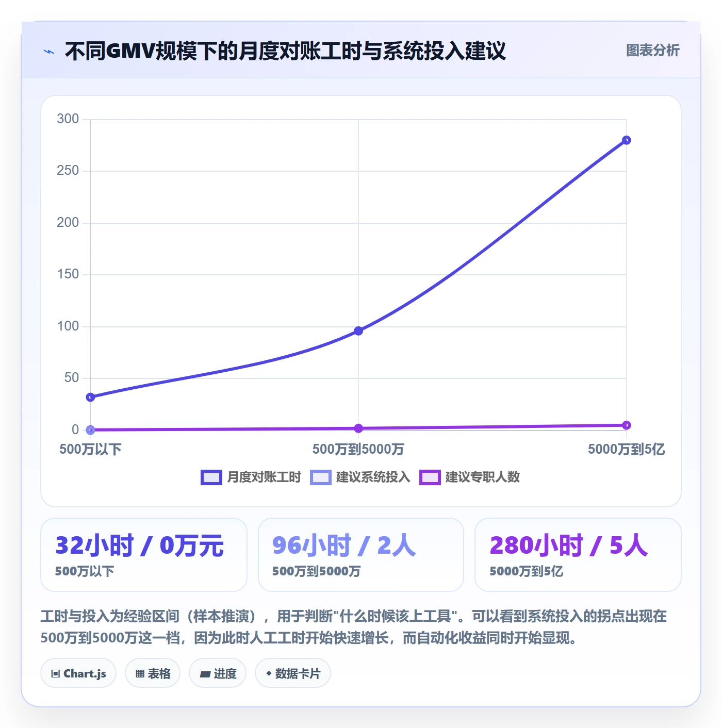The height and width of the screenshot is (728, 722).
Task: Toggle the 月度对账工时 legend item
Action: click(251, 477)
